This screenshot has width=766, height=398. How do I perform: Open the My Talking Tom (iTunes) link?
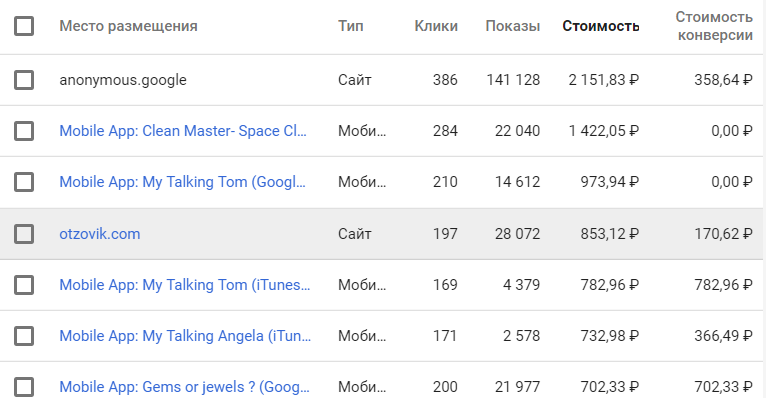click(185, 285)
